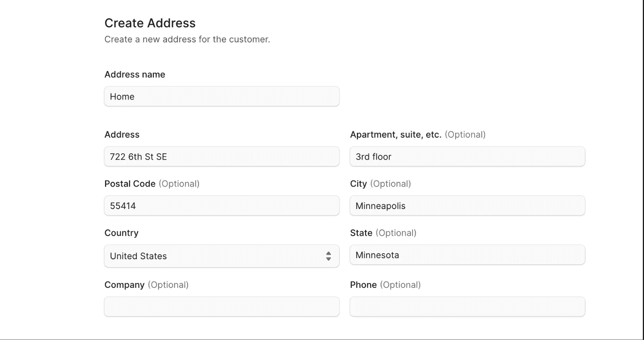
Task: Select the Address field containing 722 6th St SE
Action: click(221, 156)
